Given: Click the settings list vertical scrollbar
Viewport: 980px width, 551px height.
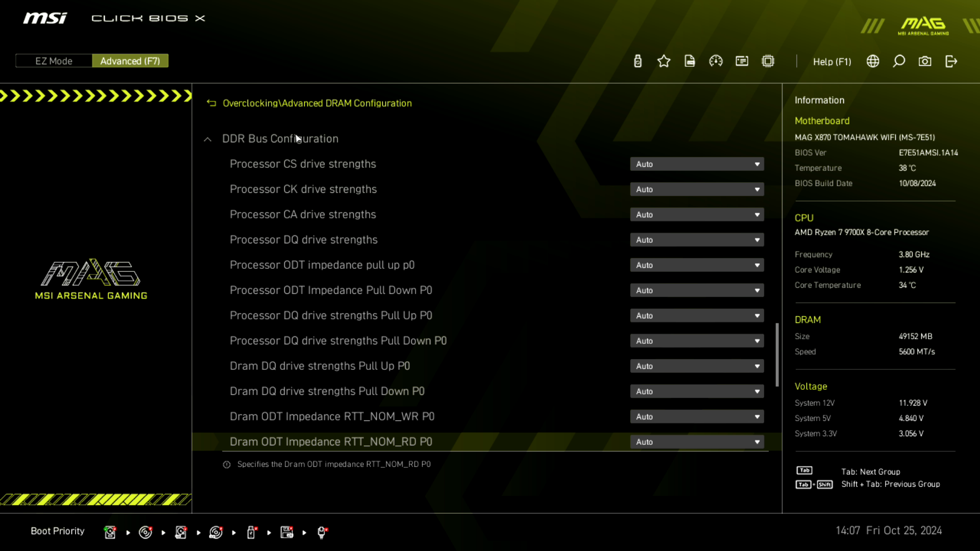Looking at the screenshot, I should pyautogui.click(x=777, y=355).
